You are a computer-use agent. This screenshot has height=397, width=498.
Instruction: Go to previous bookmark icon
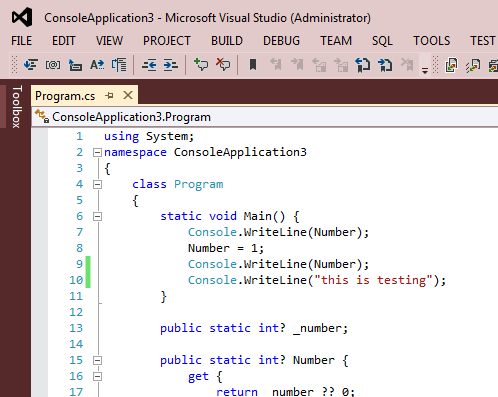275,65
